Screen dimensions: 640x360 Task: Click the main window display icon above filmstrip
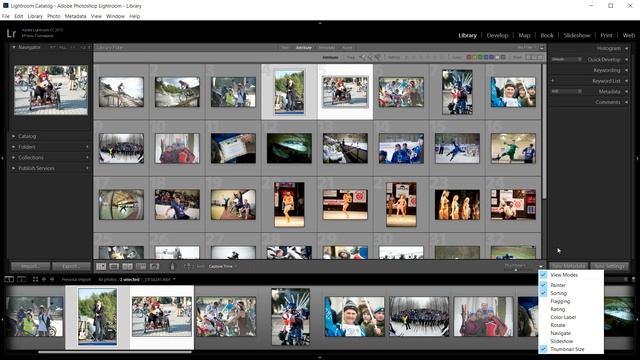[9, 279]
